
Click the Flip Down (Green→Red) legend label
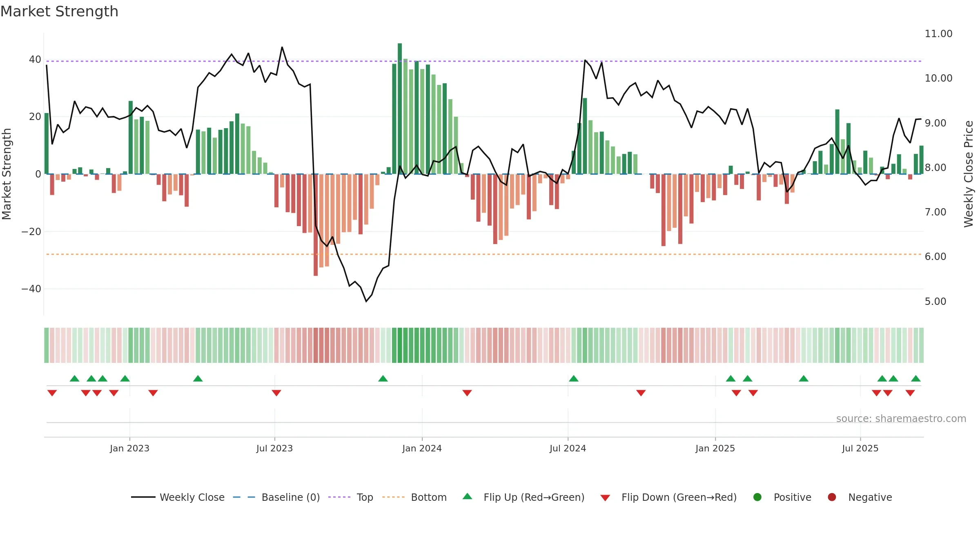[679, 497]
